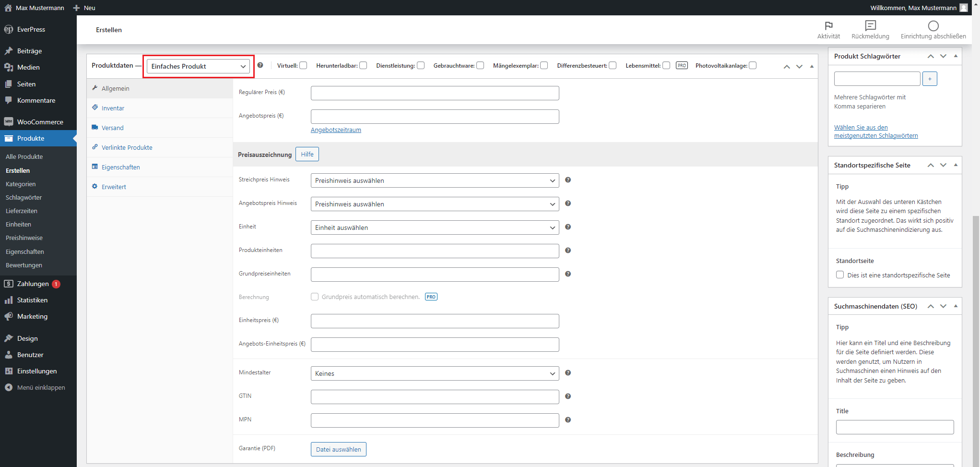Enable the Virtuell checkbox
980x467 pixels.
[303, 66]
